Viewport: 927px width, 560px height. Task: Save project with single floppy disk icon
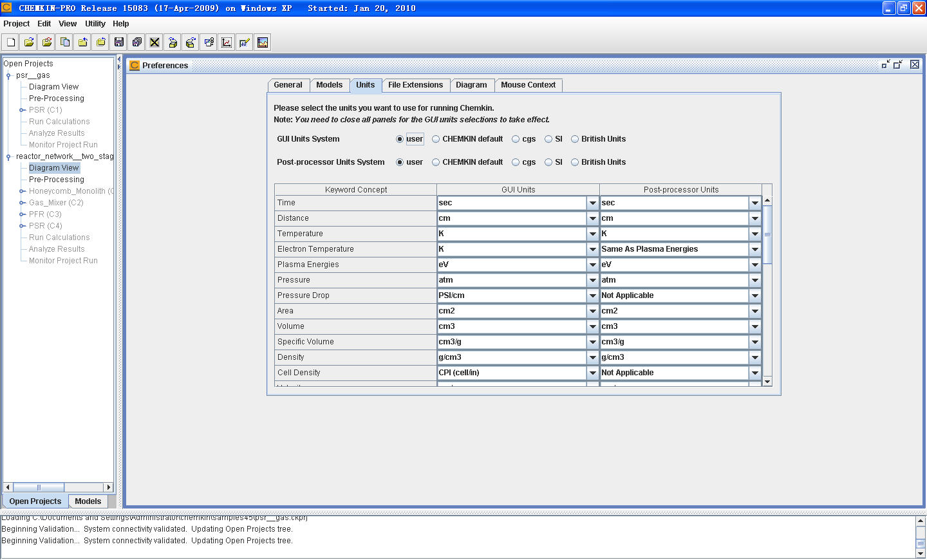click(119, 42)
